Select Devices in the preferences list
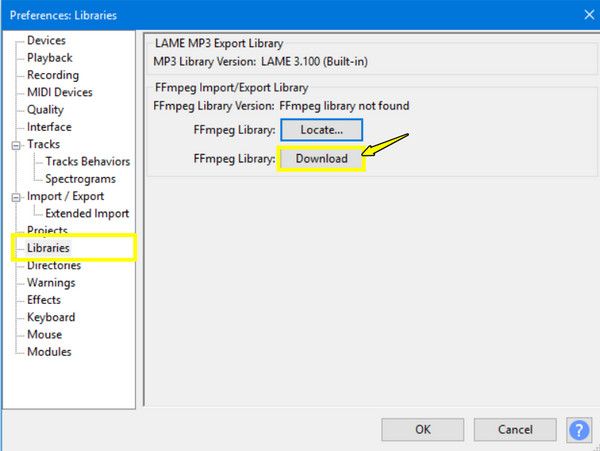600x451 pixels. [46, 41]
